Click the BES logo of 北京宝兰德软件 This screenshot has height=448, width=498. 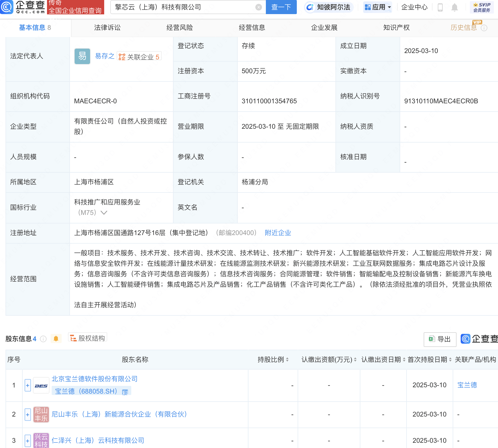41,386
